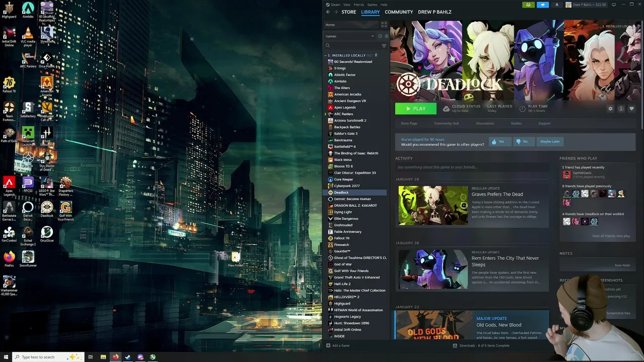Go to the STORE tab
The image size is (644, 362).
[x=349, y=12]
